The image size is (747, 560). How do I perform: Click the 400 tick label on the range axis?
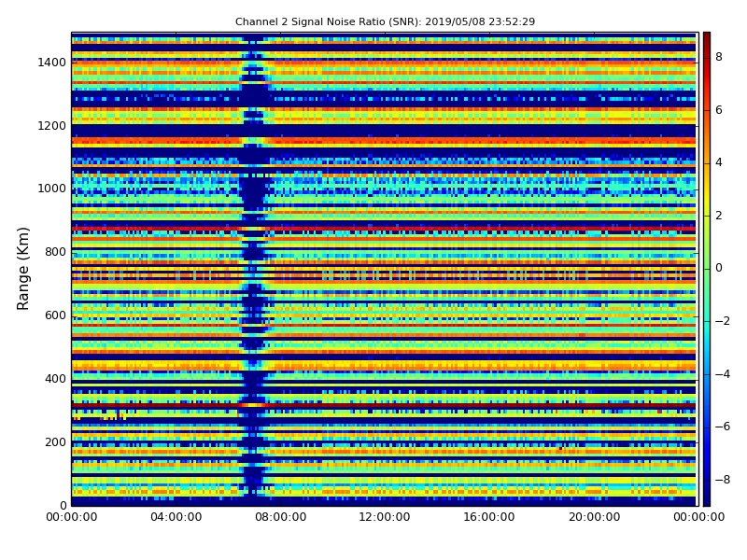55,379
